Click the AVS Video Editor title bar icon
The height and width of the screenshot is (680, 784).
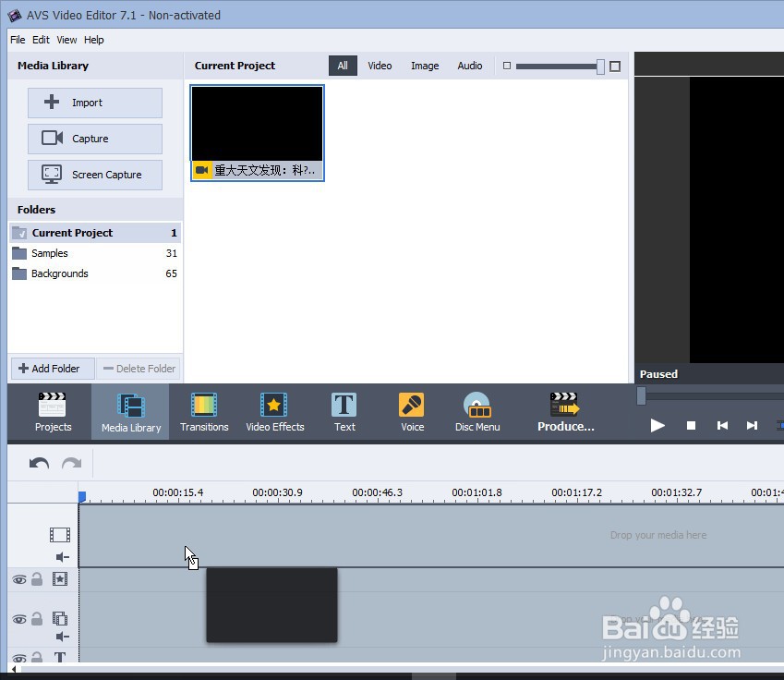pos(15,16)
